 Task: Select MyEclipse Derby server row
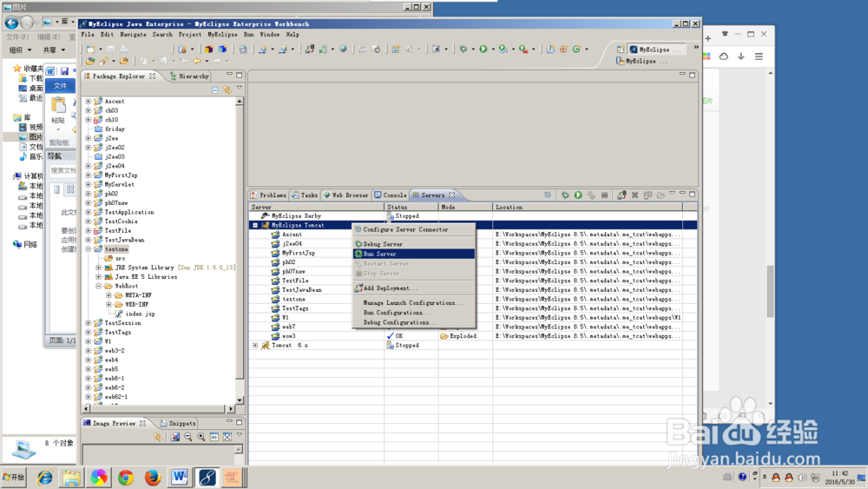pyautogui.click(x=466, y=216)
